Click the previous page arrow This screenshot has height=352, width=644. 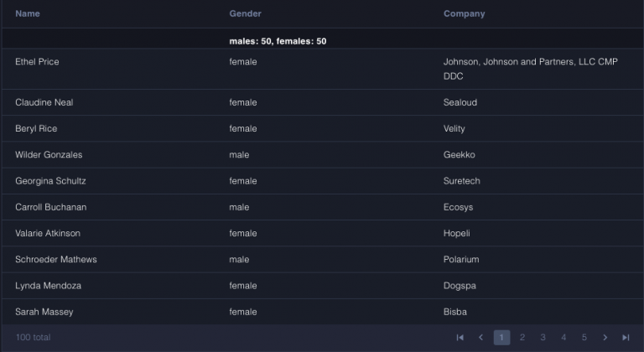tap(481, 338)
